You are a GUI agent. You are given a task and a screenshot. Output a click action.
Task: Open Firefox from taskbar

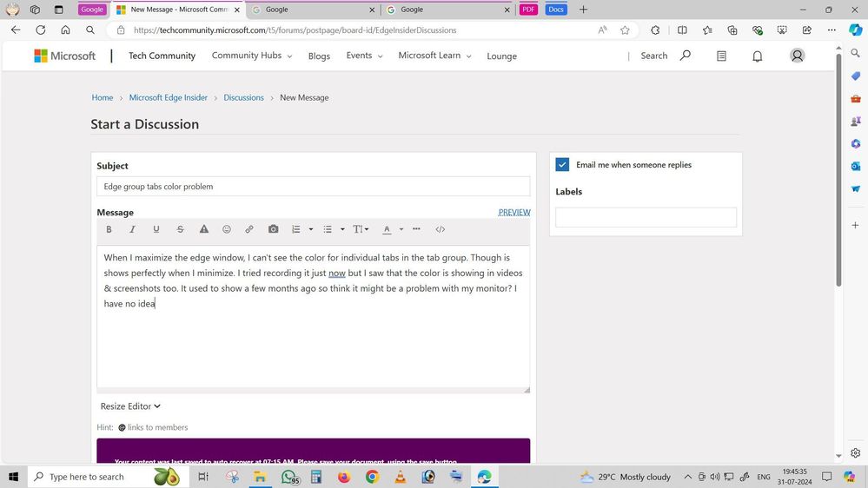point(344,477)
